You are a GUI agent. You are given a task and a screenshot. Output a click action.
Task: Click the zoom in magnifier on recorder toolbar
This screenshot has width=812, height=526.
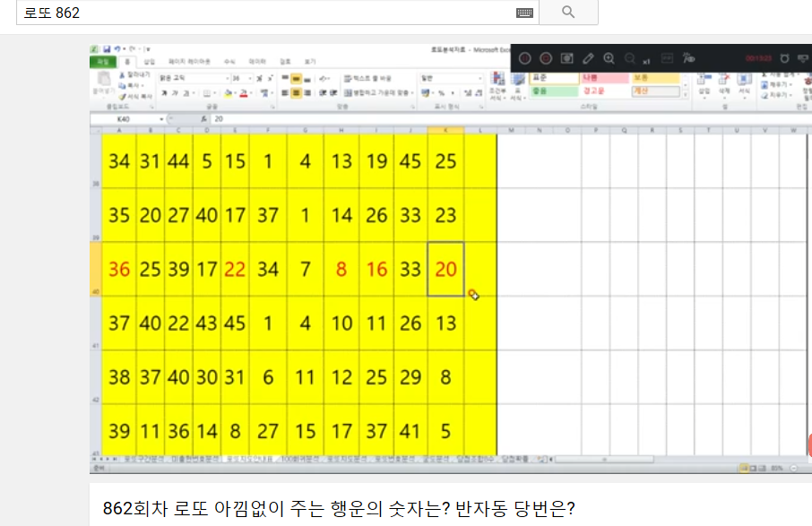(609, 58)
